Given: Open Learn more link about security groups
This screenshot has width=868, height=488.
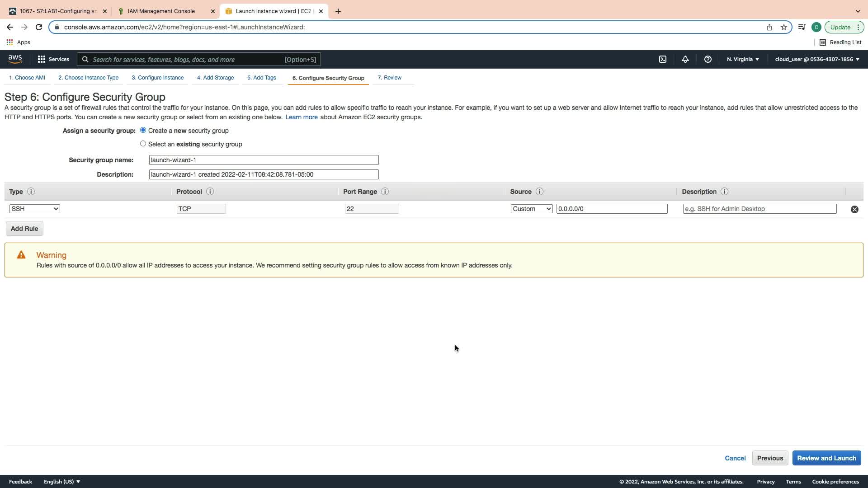Looking at the screenshot, I should (301, 117).
